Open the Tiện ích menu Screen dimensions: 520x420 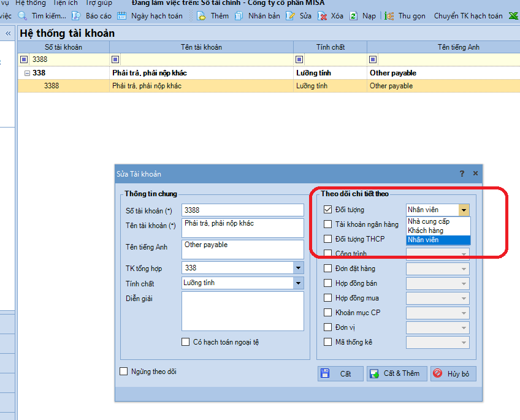pos(66,3)
